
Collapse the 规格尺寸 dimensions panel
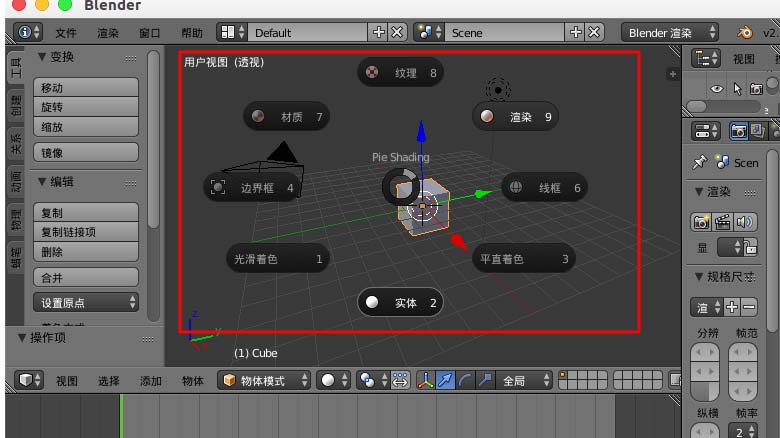point(699,277)
